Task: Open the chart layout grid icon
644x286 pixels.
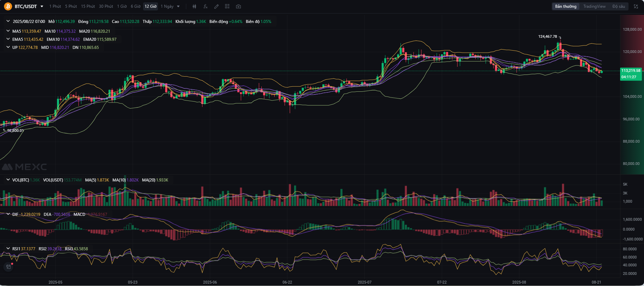Action: click(x=227, y=6)
